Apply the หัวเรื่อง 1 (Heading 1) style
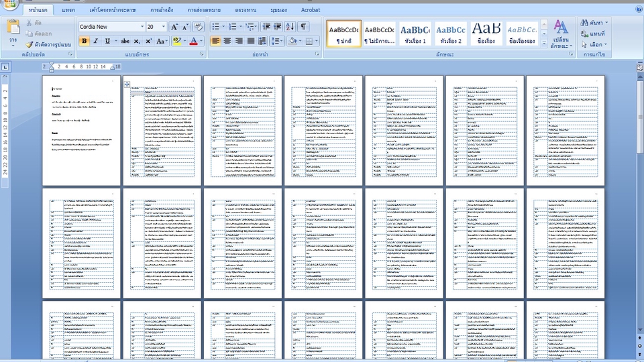644x362 pixels. (415, 34)
